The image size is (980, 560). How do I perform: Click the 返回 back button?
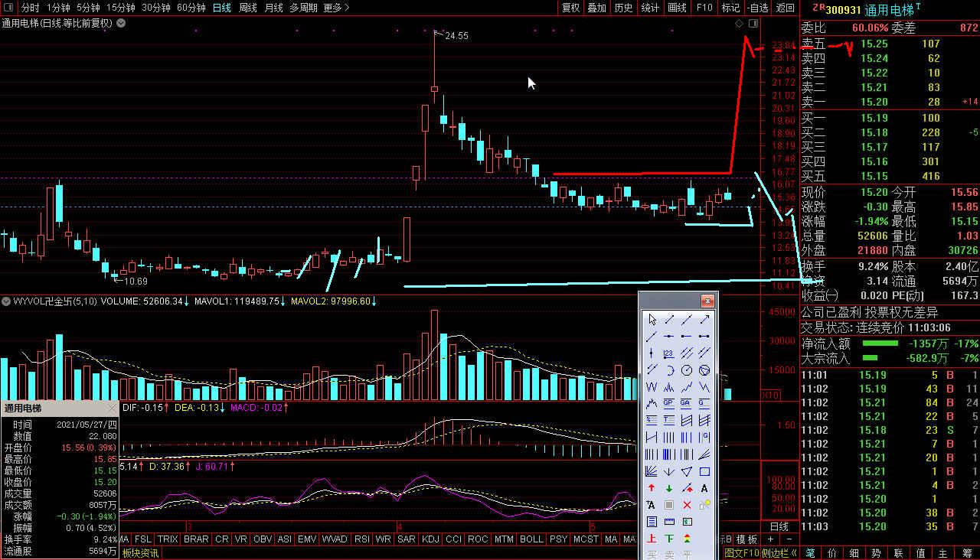coord(785,8)
